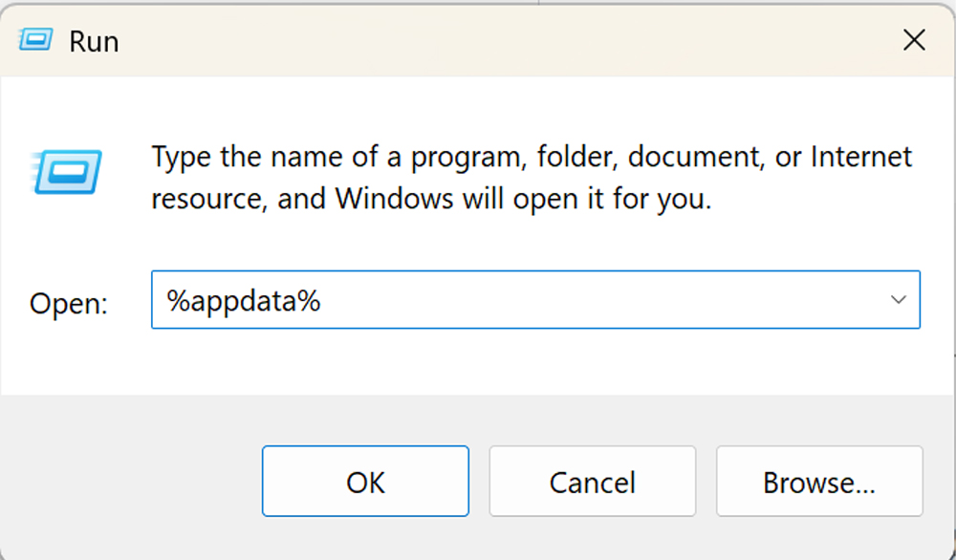Viewport: 956px width, 560px height.
Task: Click the "Open:" label
Action: click(x=69, y=303)
